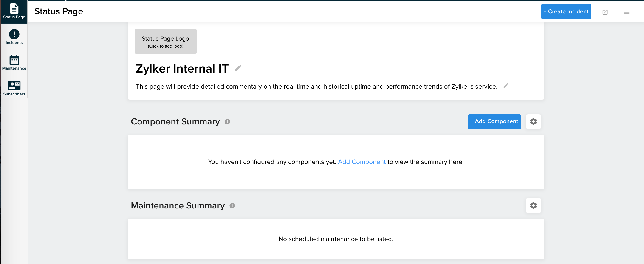The image size is (644, 264).
Task: Open the Component Summary settings gear
Action: [x=534, y=121]
